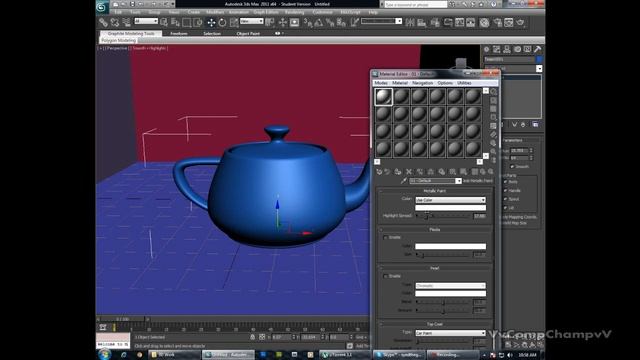
Task: Collapse the Top Coat rollout
Action: [x=435, y=324]
